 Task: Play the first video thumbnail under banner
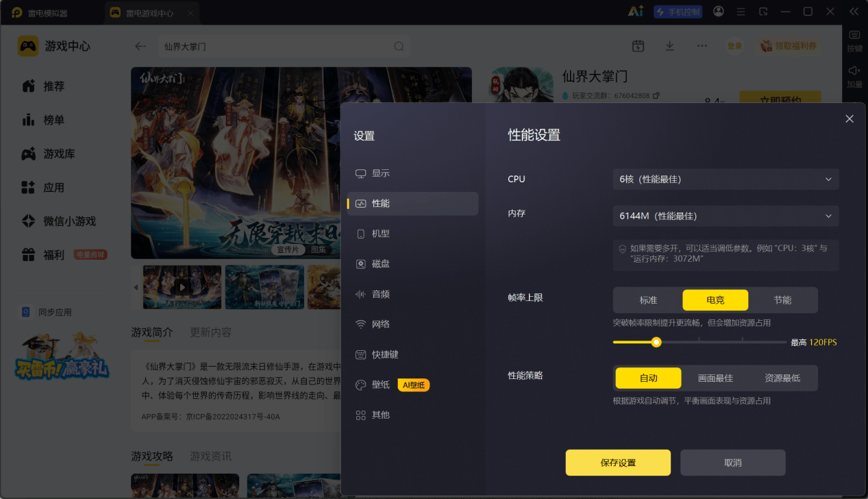pos(182,287)
